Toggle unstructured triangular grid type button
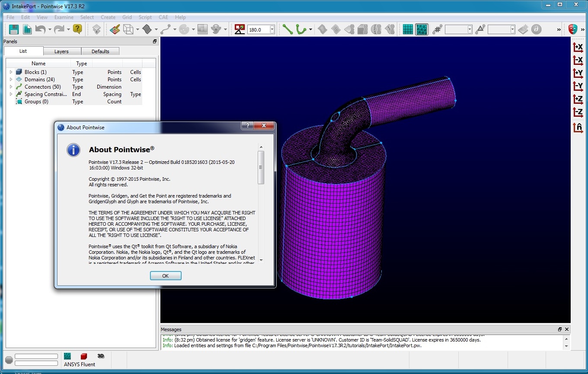The width and height of the screenshot is (588, 374). coord(422,29)
